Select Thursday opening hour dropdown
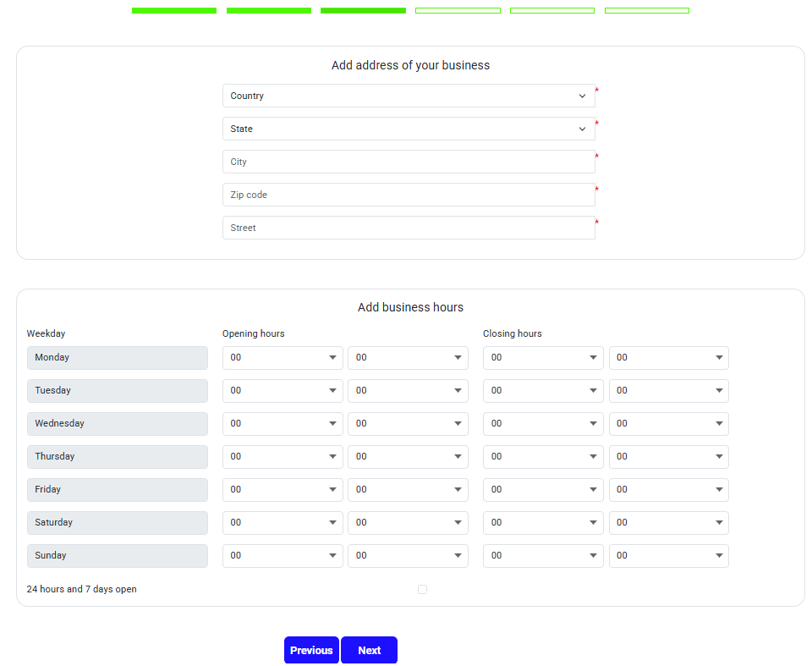 point(283,457)
